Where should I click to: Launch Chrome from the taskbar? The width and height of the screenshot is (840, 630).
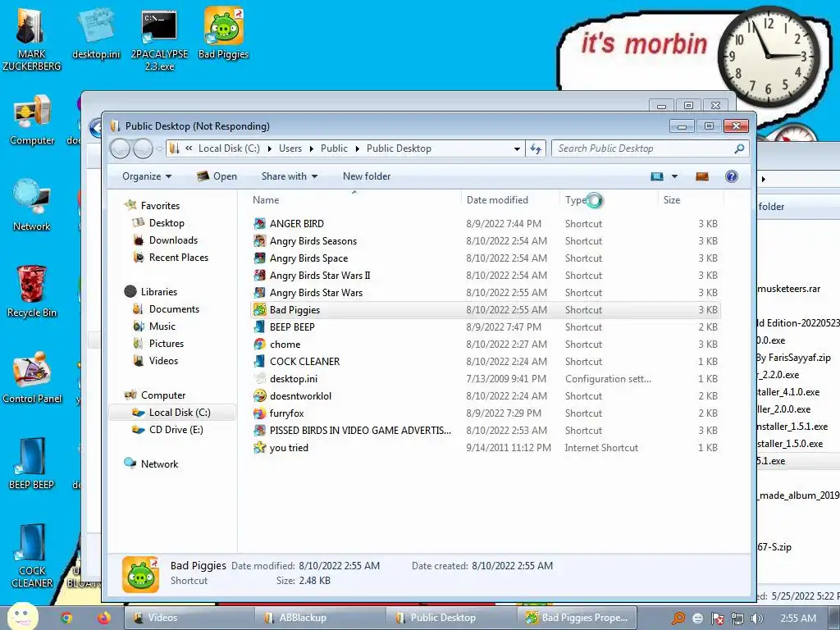(x=66, y=618)
